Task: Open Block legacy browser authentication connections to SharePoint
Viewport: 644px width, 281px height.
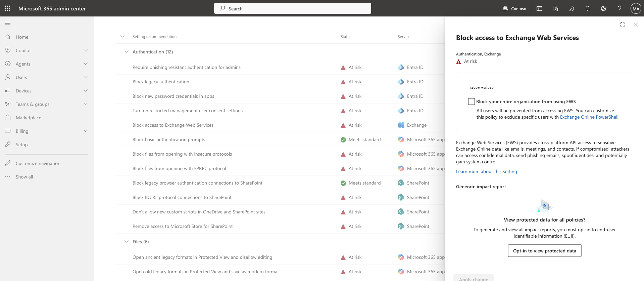Action: pos(197,183)
